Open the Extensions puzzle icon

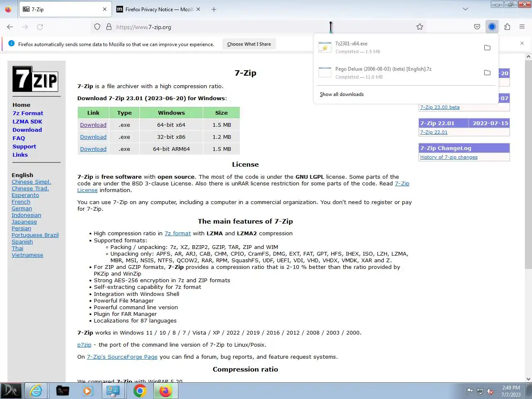(x=507, y=27)
